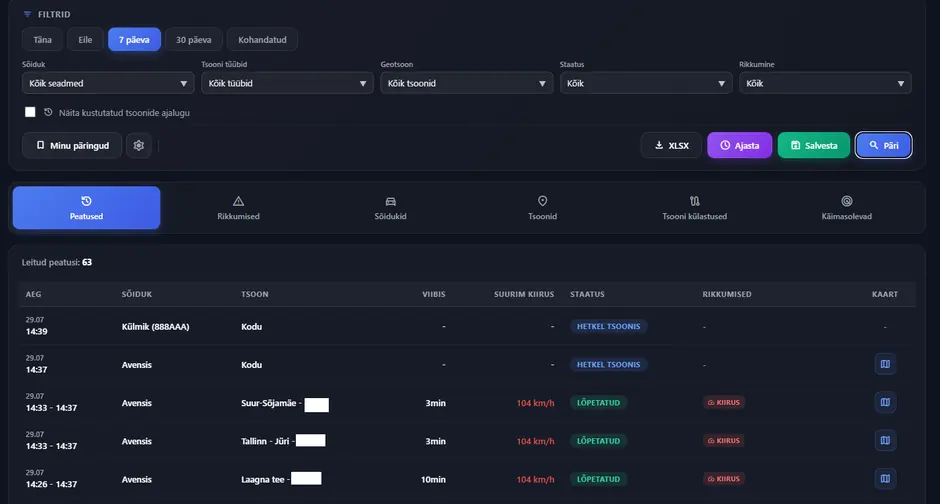940x504 pixels.
Task: Click 'Leitud peatusi: 63' result count
Action: (x=57, y=262)
